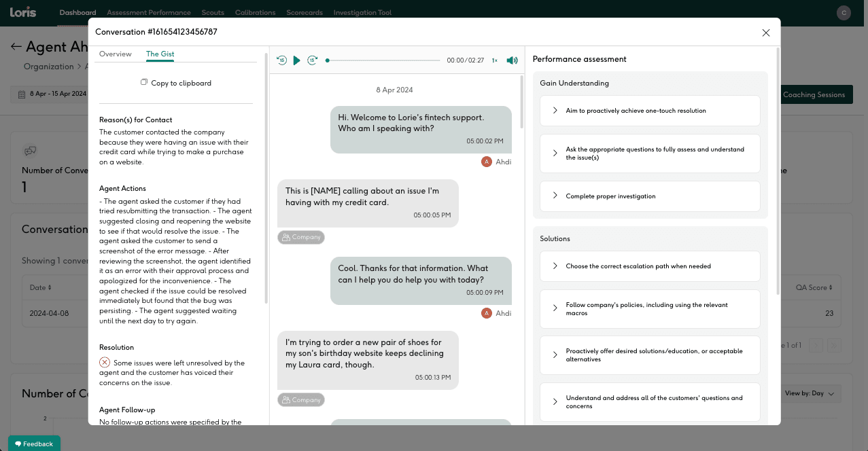Viewport: 868px width, 451px height.
Task: Click Ahdi's agent avatar under first message
Action: coord(486,162)
